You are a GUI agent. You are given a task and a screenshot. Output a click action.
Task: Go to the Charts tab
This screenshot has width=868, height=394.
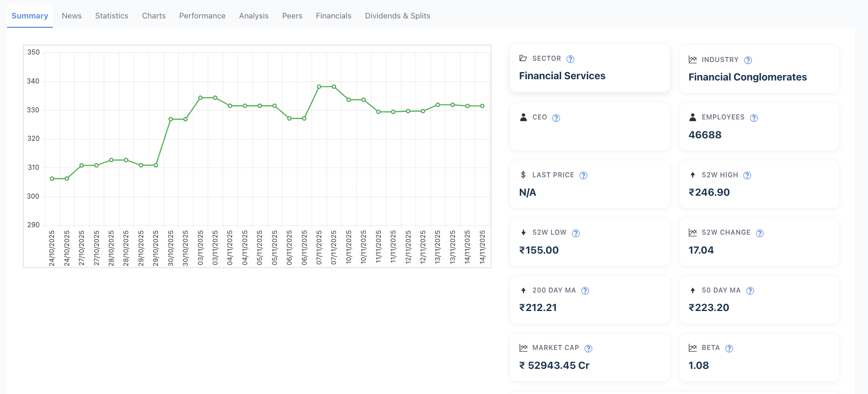[154, 16]
